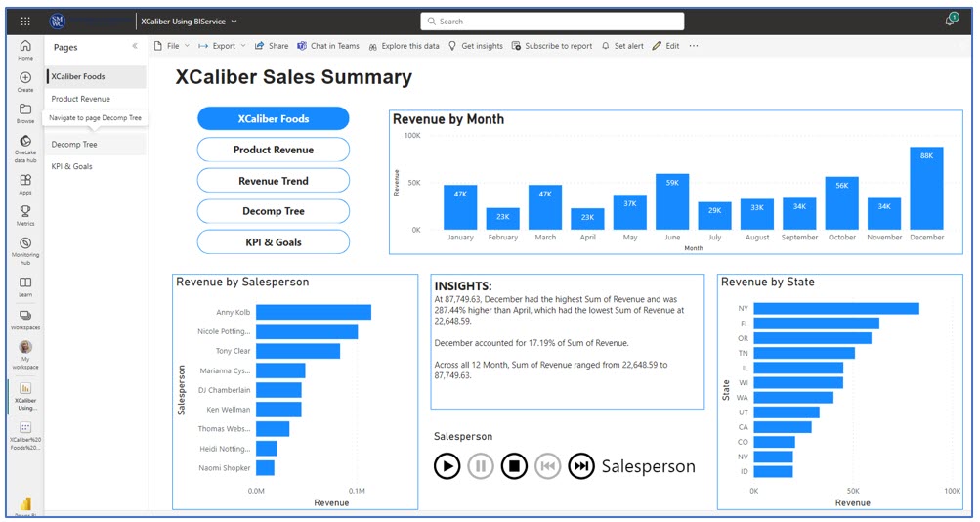This screenshot has height=522, width=980.
Task: Open Browse in the left sidebar
Action: click(25, 113)
